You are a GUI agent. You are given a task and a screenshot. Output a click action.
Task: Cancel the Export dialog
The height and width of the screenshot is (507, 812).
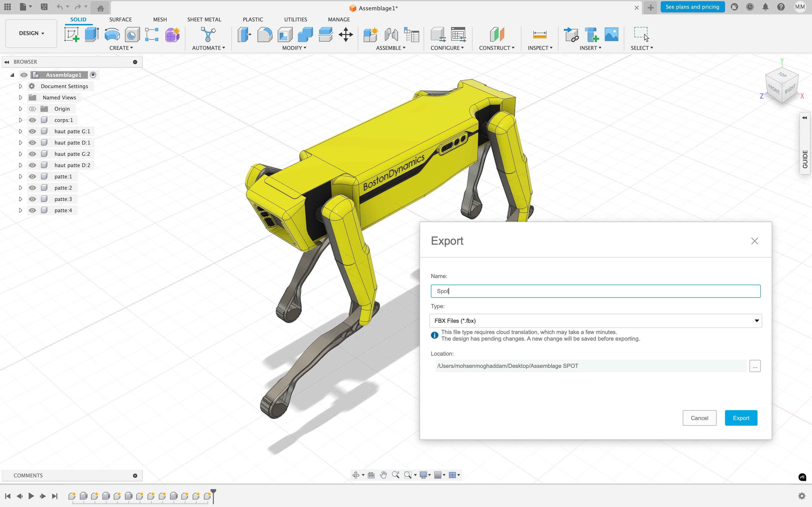(x=699, y=418)
